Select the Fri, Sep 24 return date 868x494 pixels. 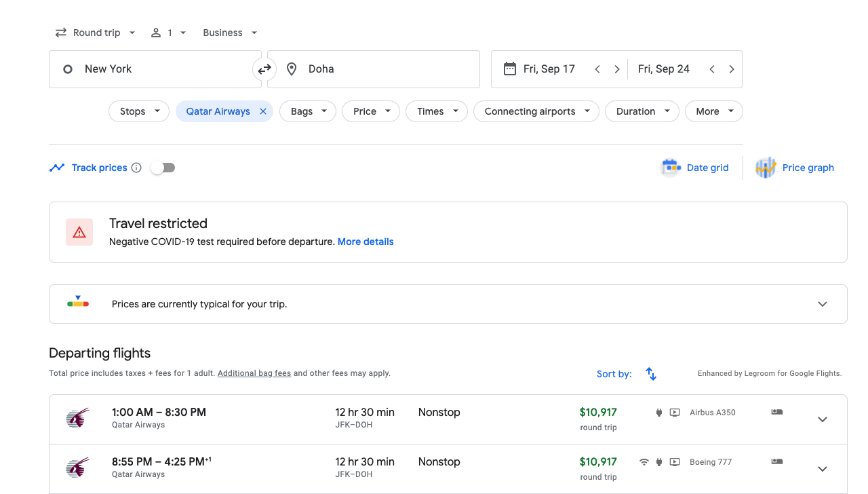(664, 69)
